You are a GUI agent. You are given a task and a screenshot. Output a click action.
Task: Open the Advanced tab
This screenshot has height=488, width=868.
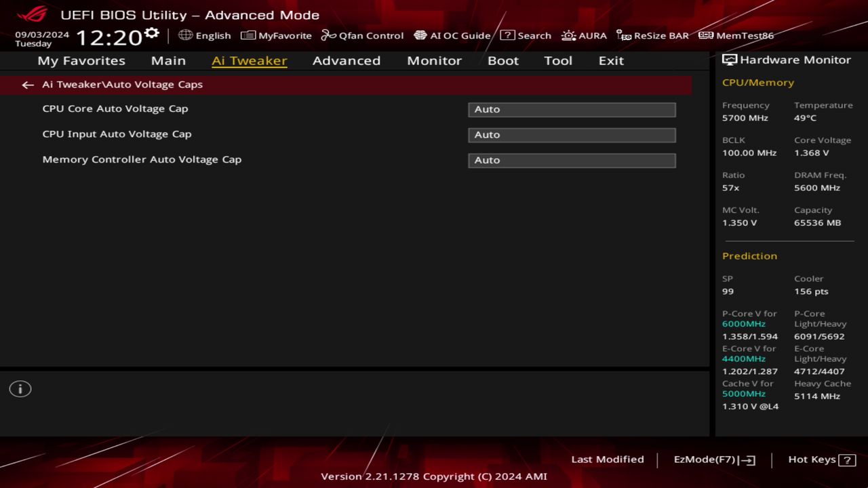347,60
